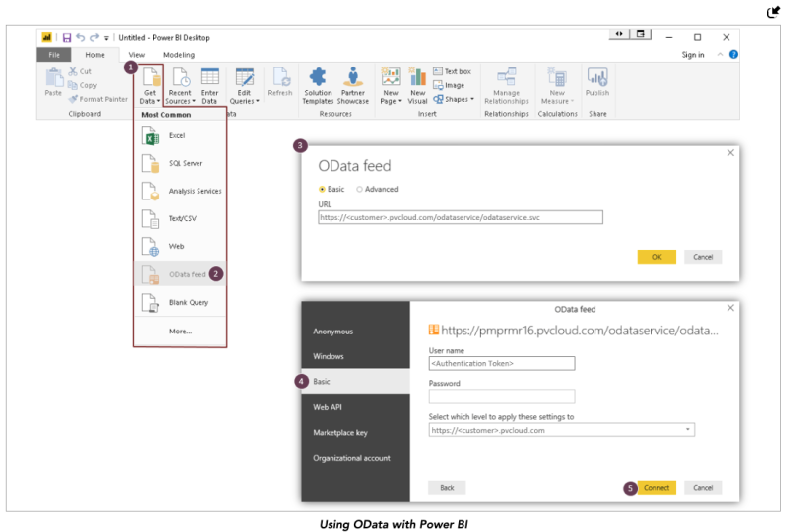Collapse the ribbon with the chevron
The height and width of the screenshot is (532, 794).
[720, 55]
